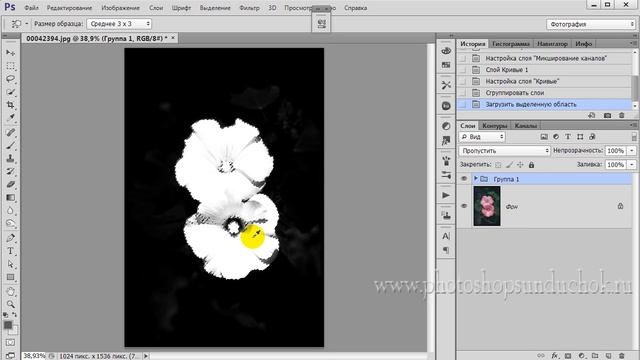Select the Eraser tool
Image resolution: width=640 pixels, height=360 pixels.
(11, 184)
